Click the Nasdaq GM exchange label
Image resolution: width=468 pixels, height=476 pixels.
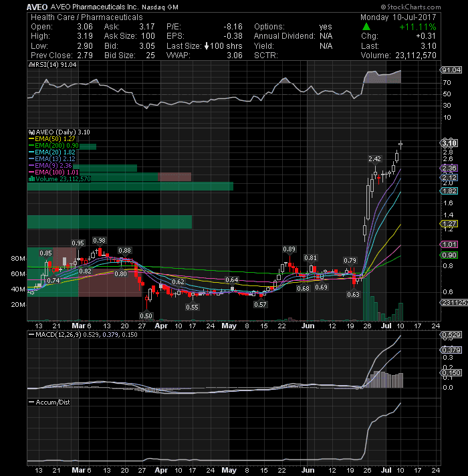point(160,7)
